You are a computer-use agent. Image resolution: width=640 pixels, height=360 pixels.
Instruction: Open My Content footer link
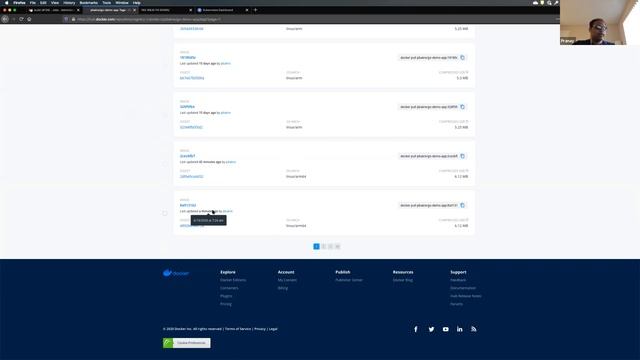click(287, 280)
